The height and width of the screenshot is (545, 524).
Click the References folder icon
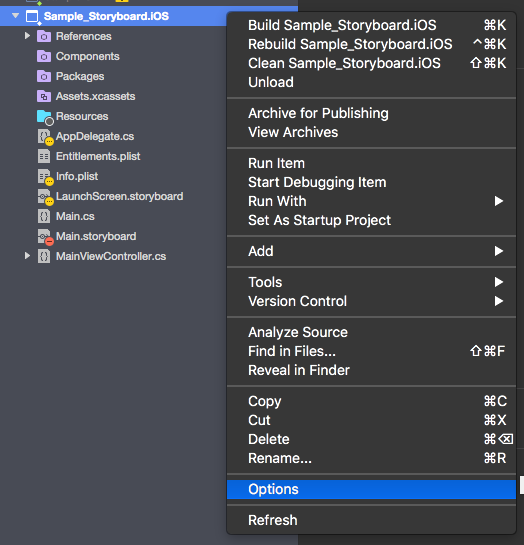[44, 36]
